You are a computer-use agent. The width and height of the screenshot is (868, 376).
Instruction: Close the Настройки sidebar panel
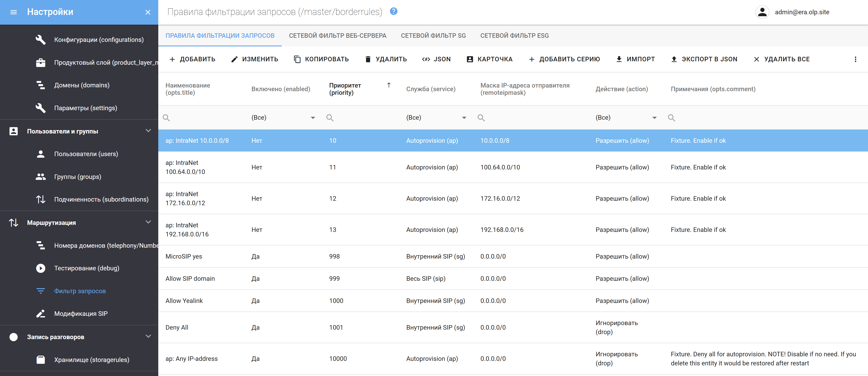pyautogui.click(x=148, y=12)
